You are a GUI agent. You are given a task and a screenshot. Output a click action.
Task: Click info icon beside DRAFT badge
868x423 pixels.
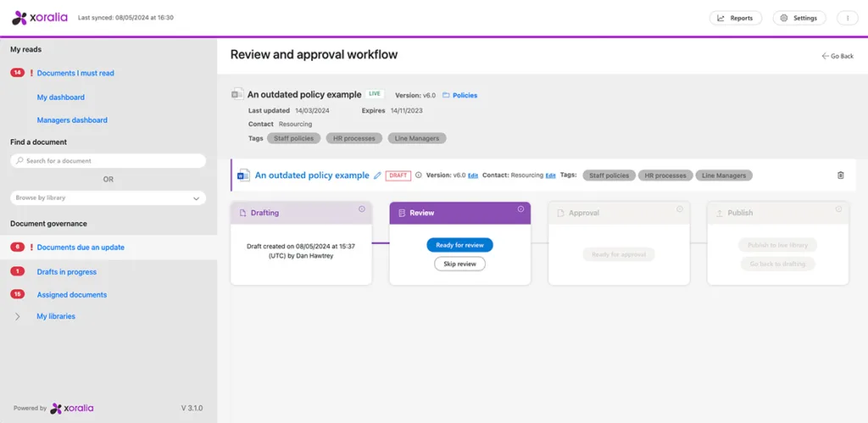[419, 175]
